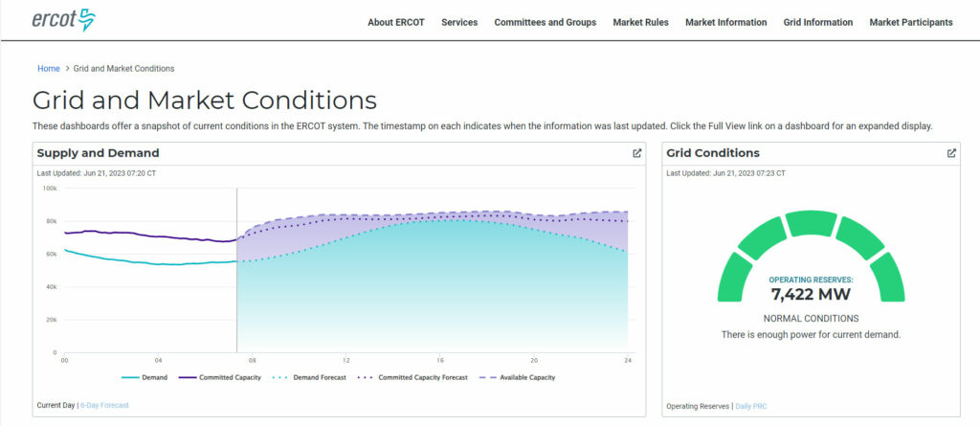Click the 'Grid and Market Conditions' breadcrumb text
980x426 pixels.
(123, 69)
